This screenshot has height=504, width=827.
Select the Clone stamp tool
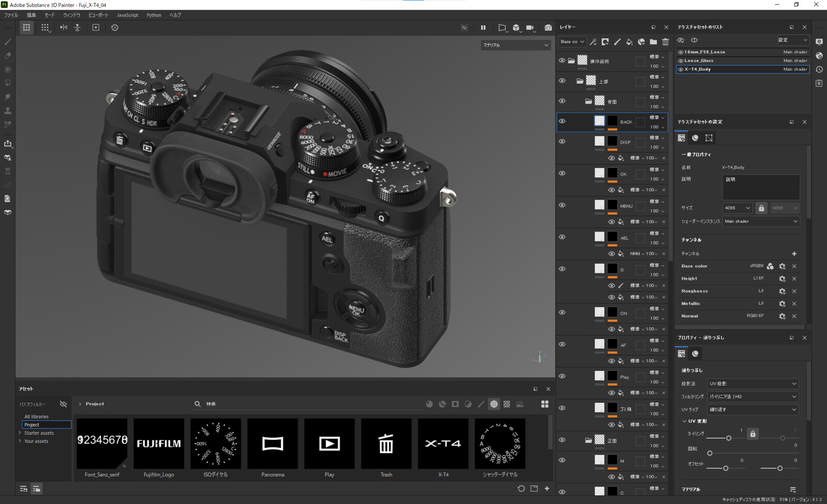(x=8, y=111)
